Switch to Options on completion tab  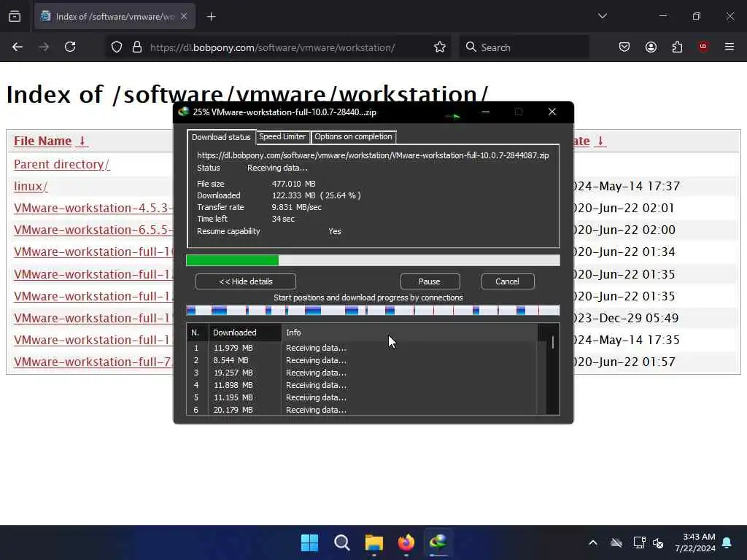[353, 136]
